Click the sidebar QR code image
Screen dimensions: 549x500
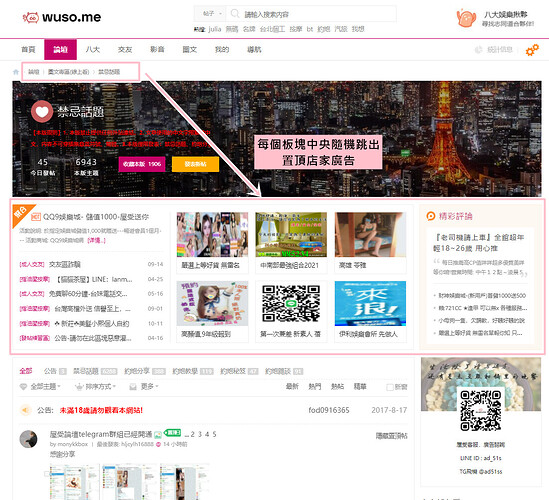(x=480, y=410)
